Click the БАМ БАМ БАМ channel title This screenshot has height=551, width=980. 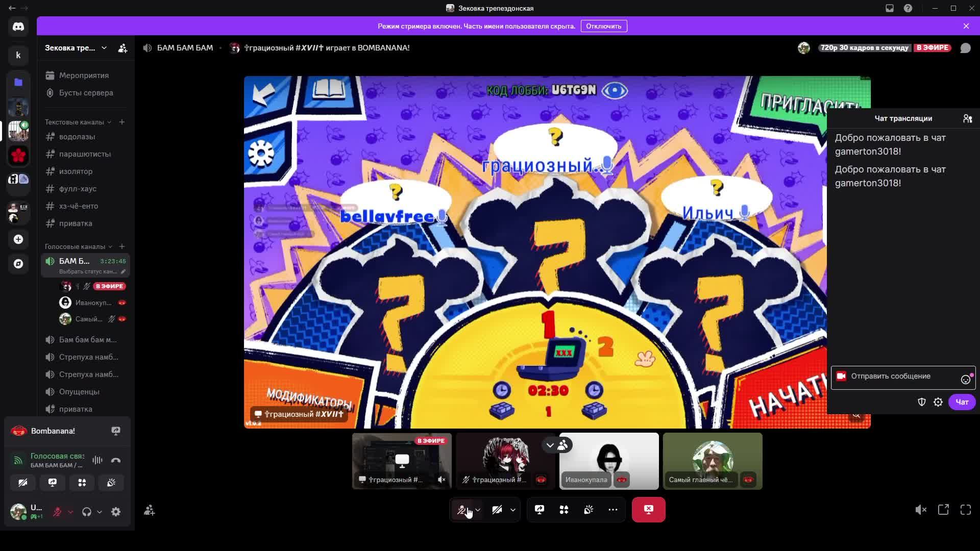point(185,48)
